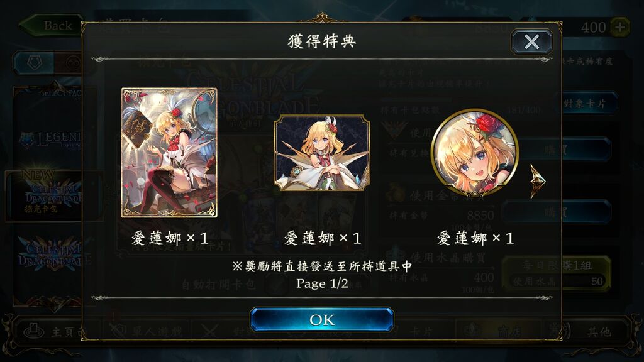Screen dimensions: 644x362
Task: Click the 每日限購1組 crystal purchase button
Action: 556,273
